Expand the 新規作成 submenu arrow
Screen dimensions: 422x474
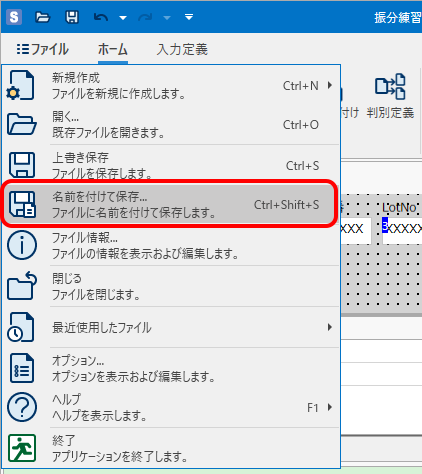click(x=330, y=85)
